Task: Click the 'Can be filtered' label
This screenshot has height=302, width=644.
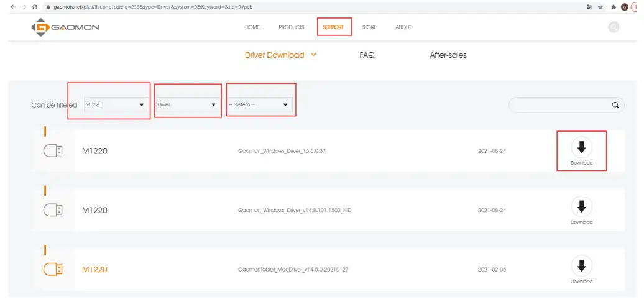Action: click(x=54, y=105)
